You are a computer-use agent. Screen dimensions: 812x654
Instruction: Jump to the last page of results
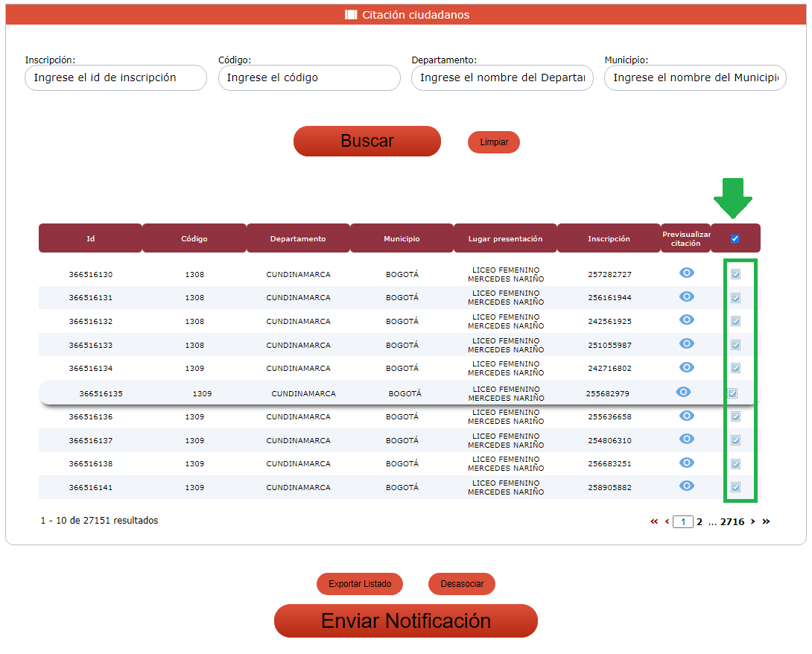coord(766,522)
